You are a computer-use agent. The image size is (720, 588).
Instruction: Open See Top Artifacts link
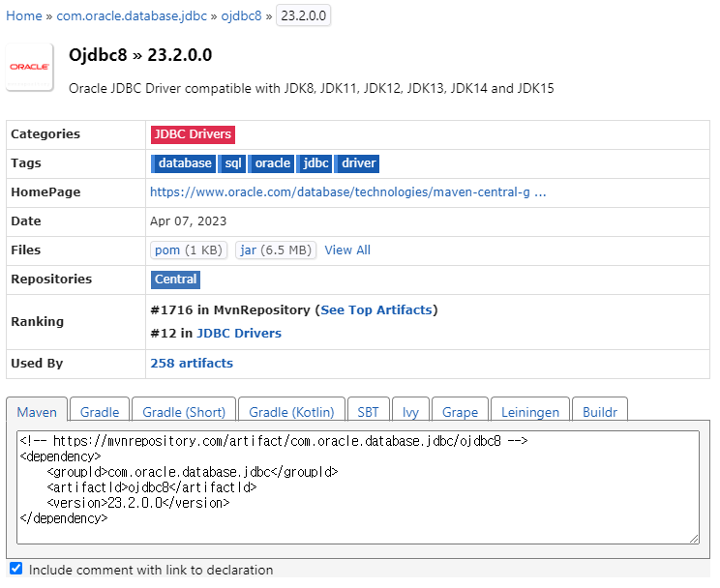point(376,310)
